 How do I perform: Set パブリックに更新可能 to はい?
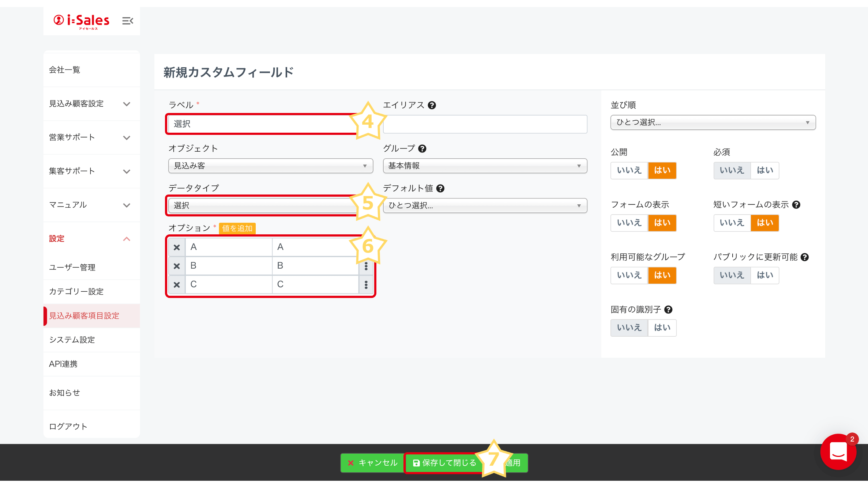764,275
